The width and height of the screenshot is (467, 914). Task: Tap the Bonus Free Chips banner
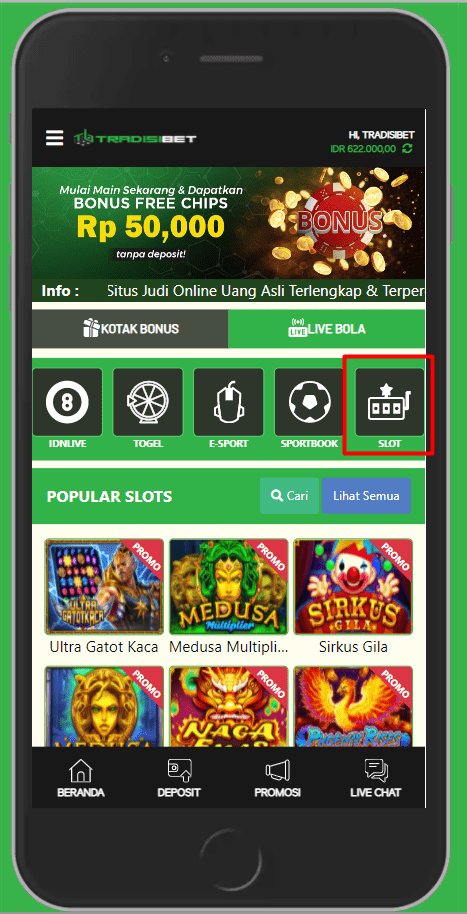pyautogui.click(x=228, y=223)
